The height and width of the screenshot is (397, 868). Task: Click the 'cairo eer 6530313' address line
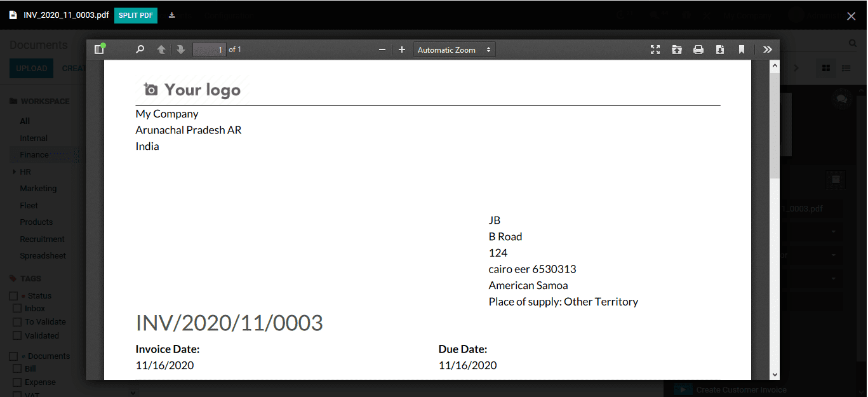(x=533, y=269)
